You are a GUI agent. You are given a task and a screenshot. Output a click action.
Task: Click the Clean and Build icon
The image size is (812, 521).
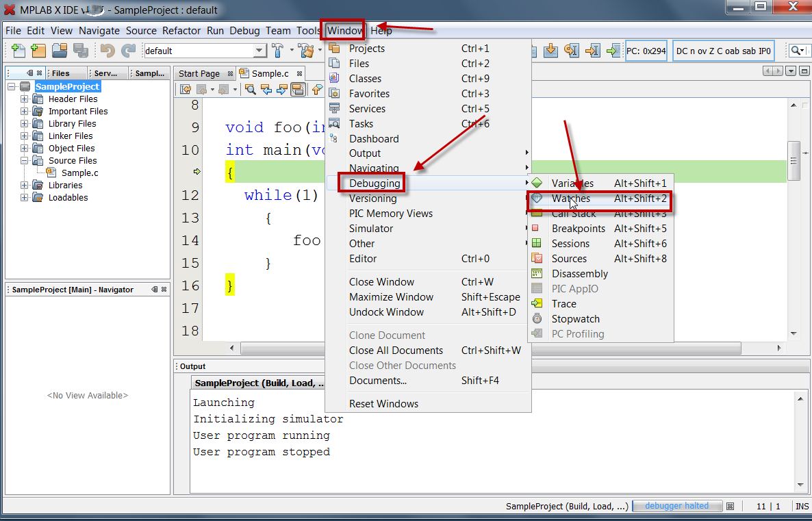[x=305, y=50]
